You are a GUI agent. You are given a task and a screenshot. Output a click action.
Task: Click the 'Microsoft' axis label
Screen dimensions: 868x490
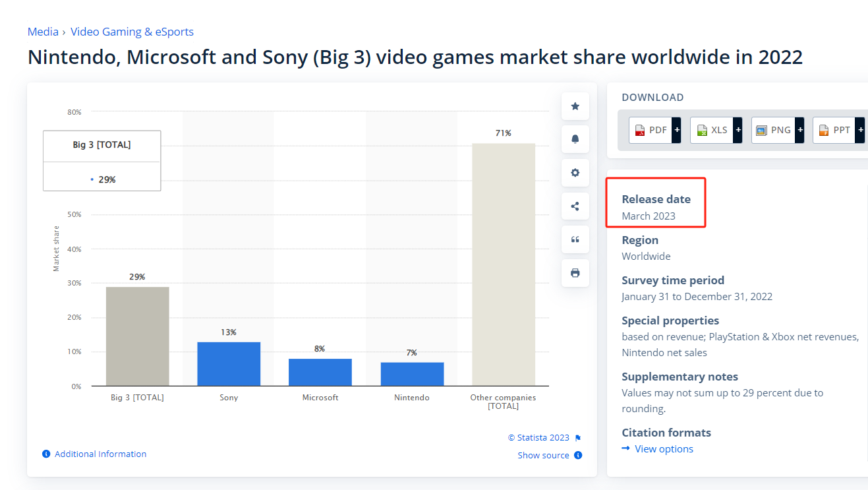[x=320, y=398]
